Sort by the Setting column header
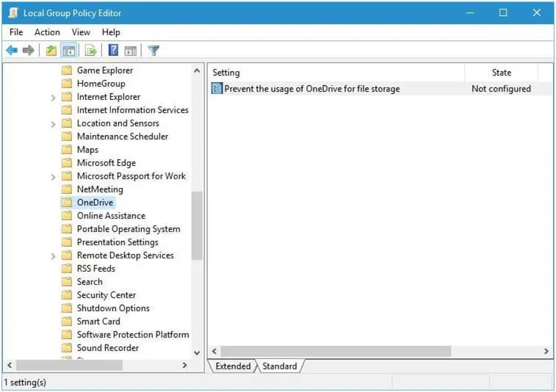Screen dimensions: 556x392 [336, 73]
